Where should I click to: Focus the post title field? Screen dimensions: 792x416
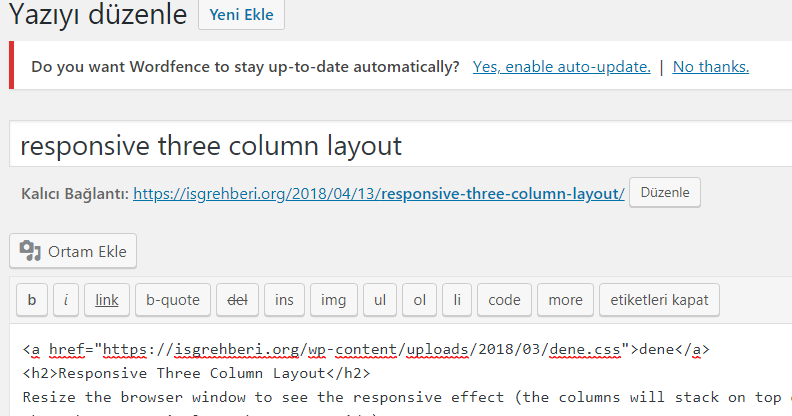pos(401,144)
